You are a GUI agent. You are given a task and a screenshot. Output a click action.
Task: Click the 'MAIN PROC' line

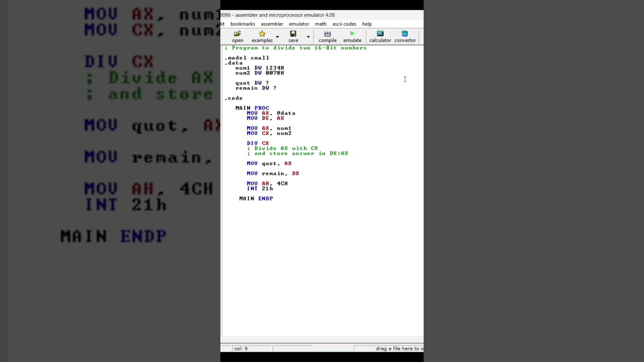tap(252, 108)
